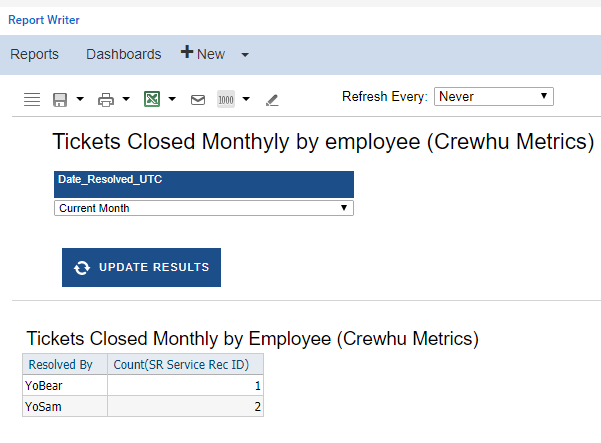The width and height of the screenshot is (601, 443).
Task: Open the Dashboards menu
Action: (x=123, y=54)
